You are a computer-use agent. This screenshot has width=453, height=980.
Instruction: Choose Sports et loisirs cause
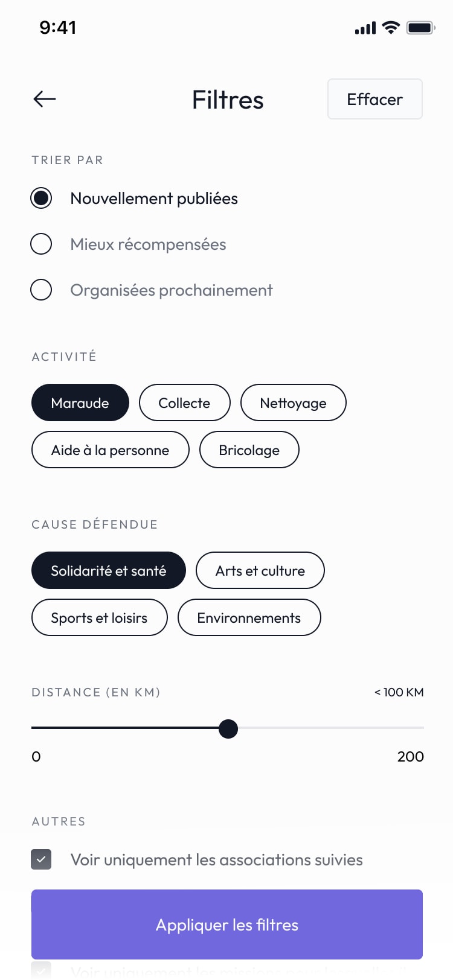click(100, 617)
